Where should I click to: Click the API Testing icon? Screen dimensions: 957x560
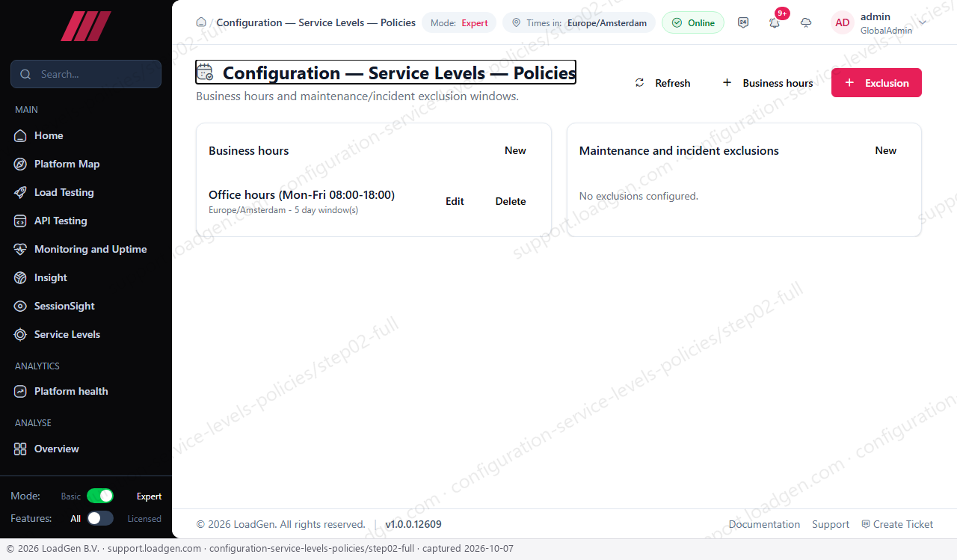pyautogui.click(x=20, y=221)
